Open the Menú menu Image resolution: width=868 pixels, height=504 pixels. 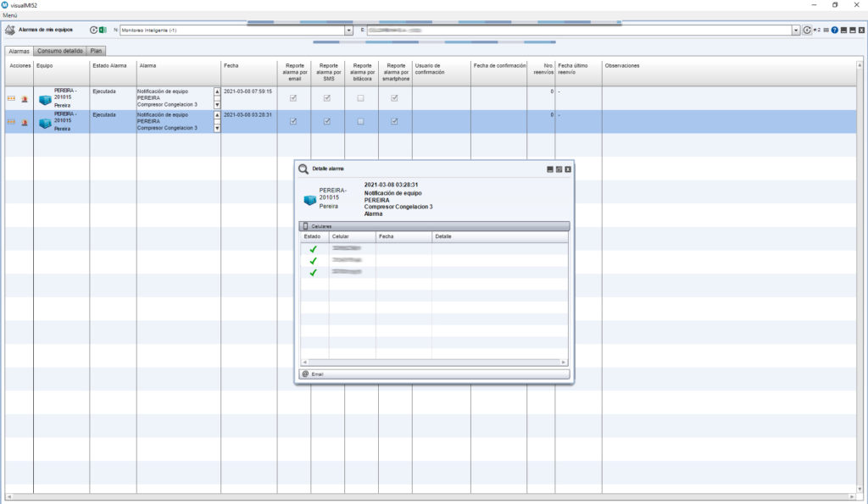point(10,16)
